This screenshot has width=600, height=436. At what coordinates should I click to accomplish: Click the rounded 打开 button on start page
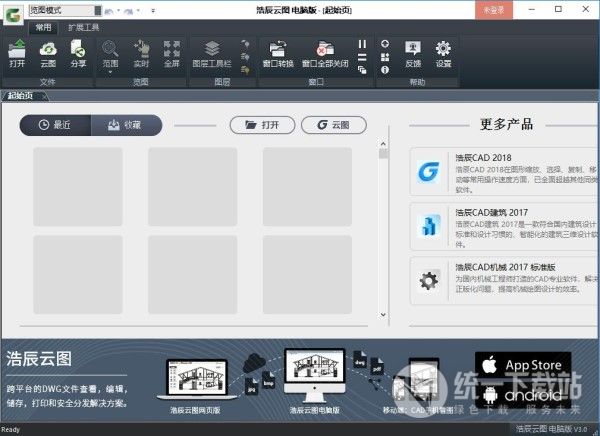coord(262,125)
